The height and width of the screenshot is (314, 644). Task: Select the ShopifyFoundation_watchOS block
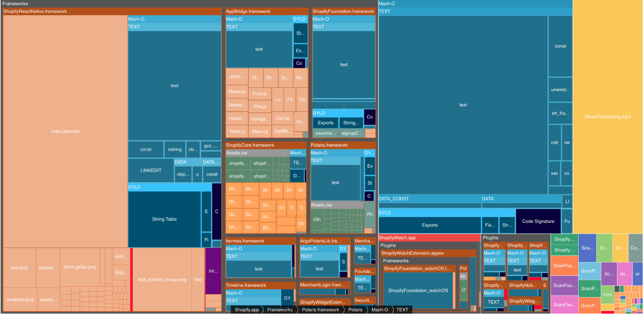(418, 290)
